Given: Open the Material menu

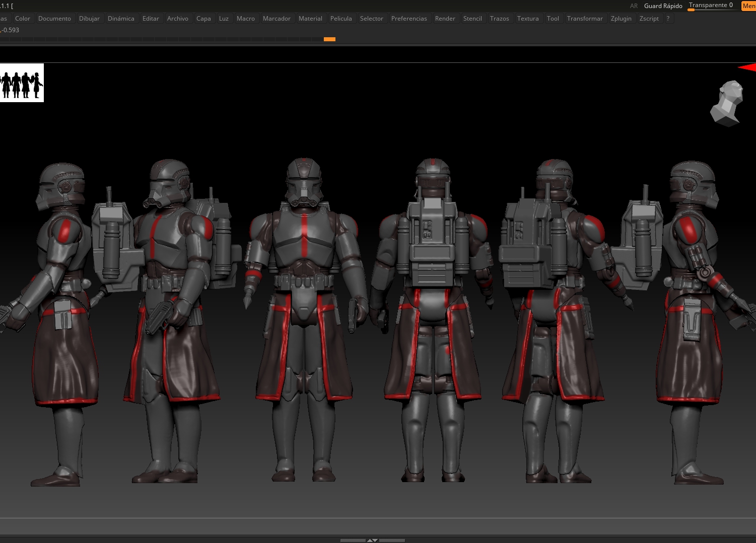Looking at the screenshot, I should (310, 19).
